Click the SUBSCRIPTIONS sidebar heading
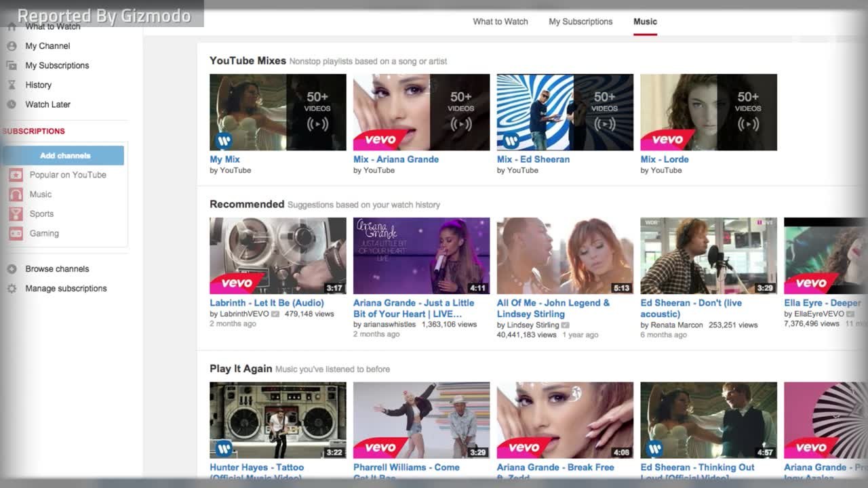This screenshot has height=488, width=868. point(34,131)
